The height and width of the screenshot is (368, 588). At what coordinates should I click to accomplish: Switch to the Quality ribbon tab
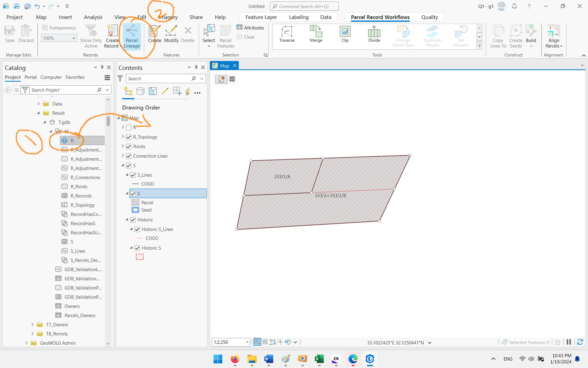pos(429,17)
